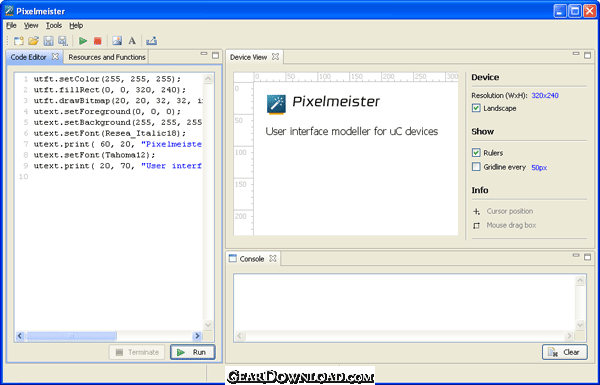Open the Tools menu
Image resolution: width=600 pixels, height=385 pixels.
point(54,25)
